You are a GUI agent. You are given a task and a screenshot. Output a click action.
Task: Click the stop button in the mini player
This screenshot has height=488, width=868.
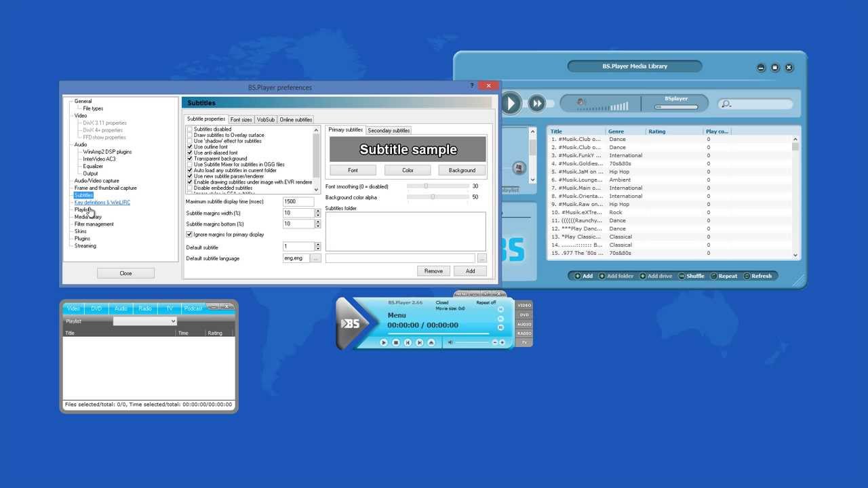coord(396,343)
